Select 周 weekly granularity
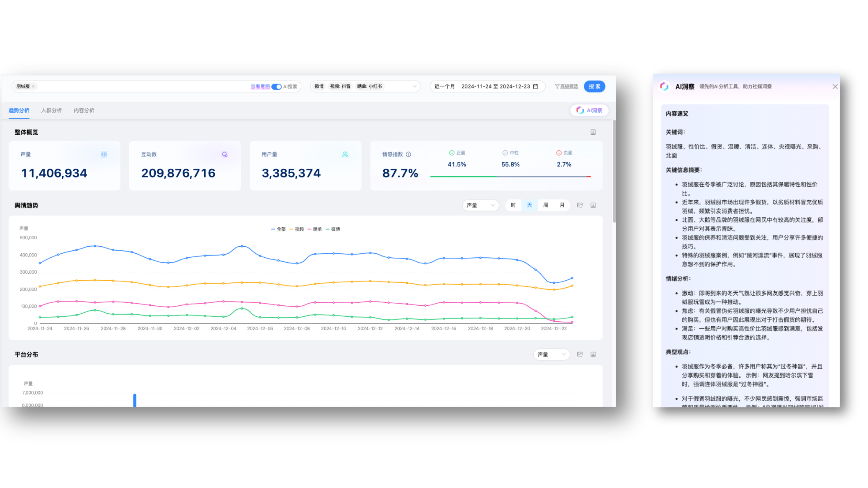This screenshot has height=488, width=868. (x=546, y=205)
